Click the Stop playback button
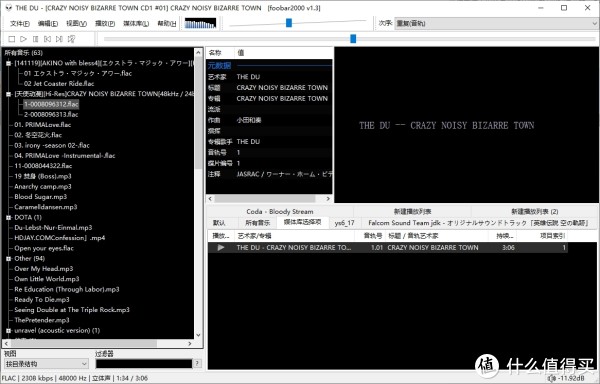The image size is (600, 384). click(x=12, y=39)
